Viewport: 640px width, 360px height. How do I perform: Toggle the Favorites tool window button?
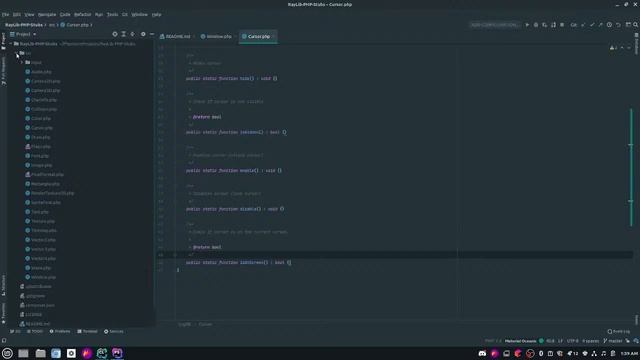click(3, 313)
